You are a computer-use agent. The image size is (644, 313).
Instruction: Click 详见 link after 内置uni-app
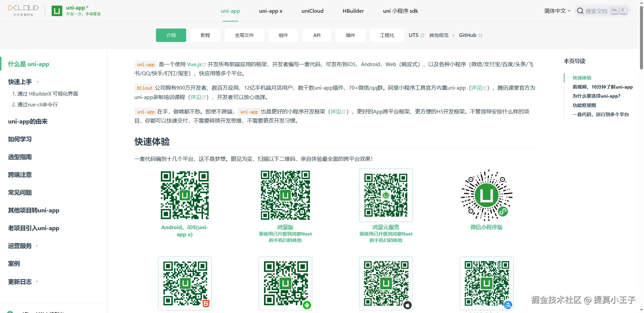[479, 88]
